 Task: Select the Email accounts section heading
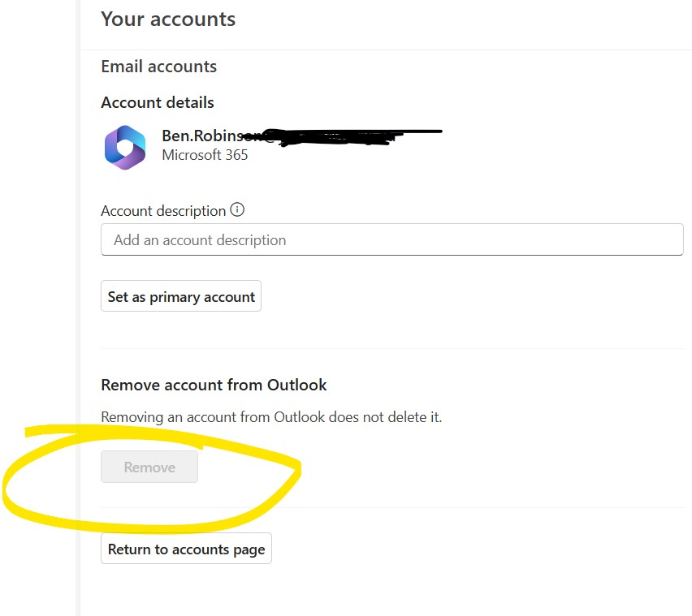pos(158,67)
